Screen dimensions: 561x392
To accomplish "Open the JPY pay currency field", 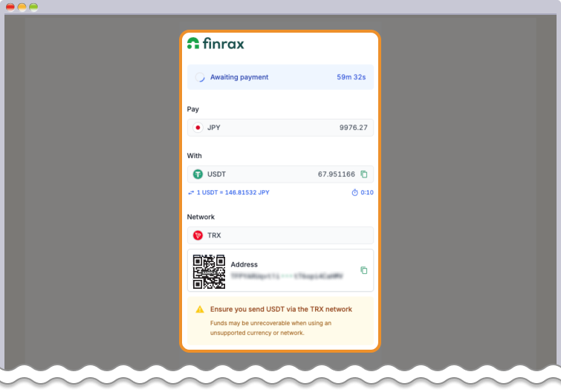I will click(280, 128).
